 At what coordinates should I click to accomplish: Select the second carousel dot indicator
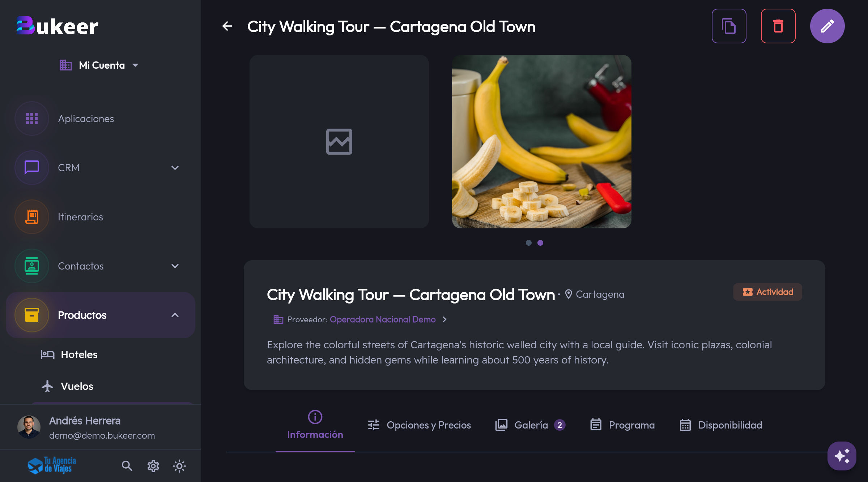tap(540, 243)
